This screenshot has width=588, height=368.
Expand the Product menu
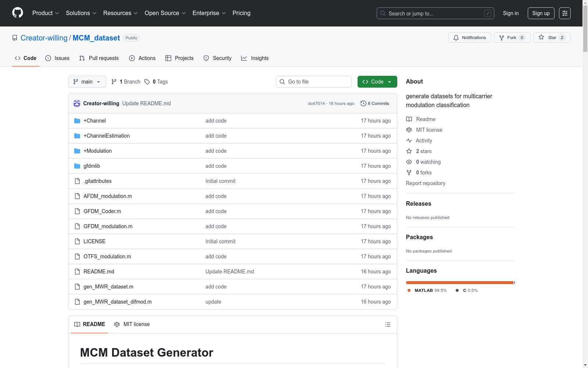(x=46, y=13)
